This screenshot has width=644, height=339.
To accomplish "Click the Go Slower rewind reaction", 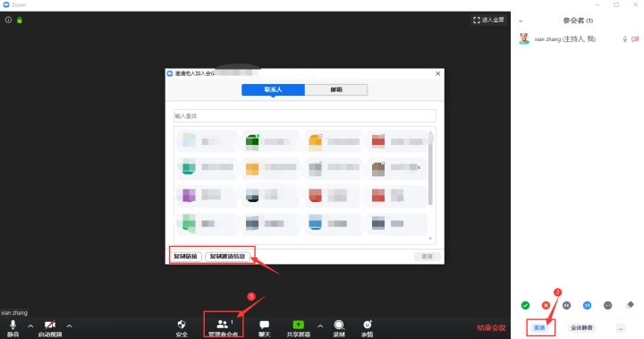I will (567, 305).
